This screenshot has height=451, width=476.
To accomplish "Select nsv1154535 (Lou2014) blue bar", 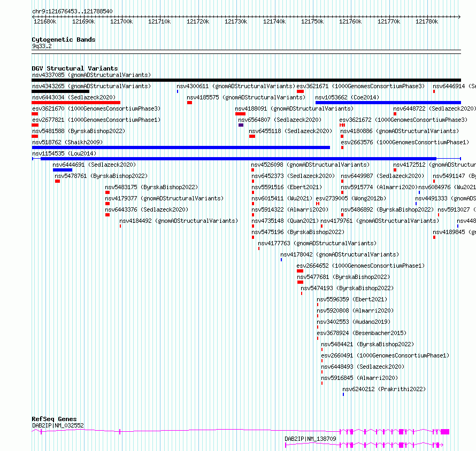I will point(239,159).
